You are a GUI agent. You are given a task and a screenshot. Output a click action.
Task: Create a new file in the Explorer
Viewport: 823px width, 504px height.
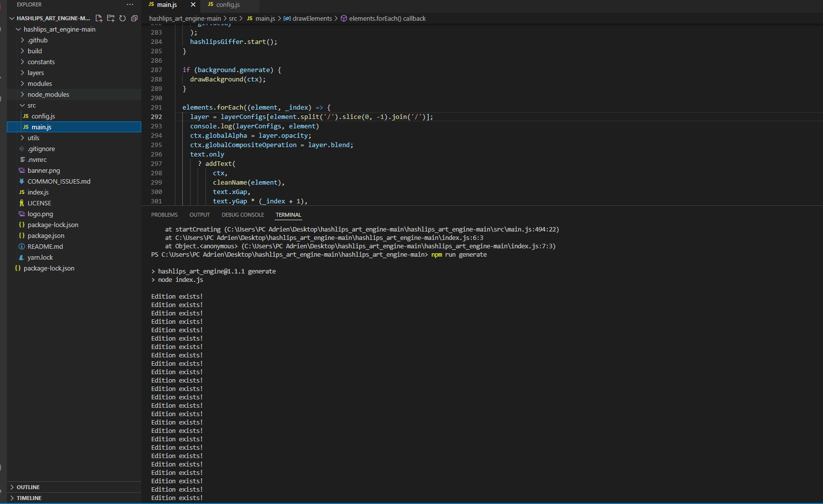99,18
